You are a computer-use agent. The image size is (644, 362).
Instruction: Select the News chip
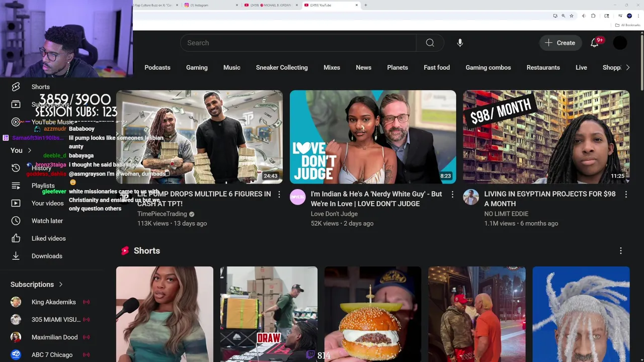click(364, 67)
